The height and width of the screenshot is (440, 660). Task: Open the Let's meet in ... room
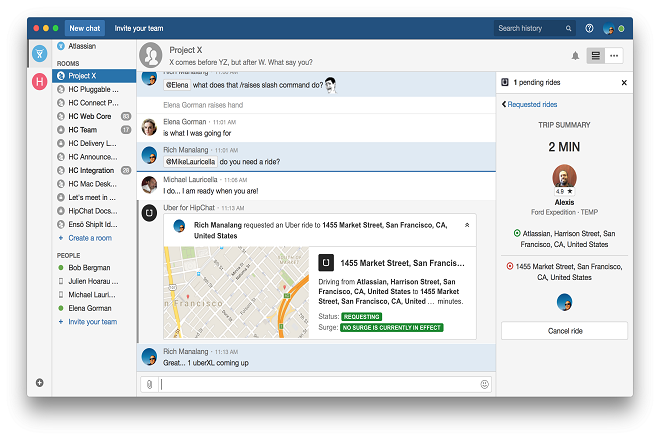94,197
